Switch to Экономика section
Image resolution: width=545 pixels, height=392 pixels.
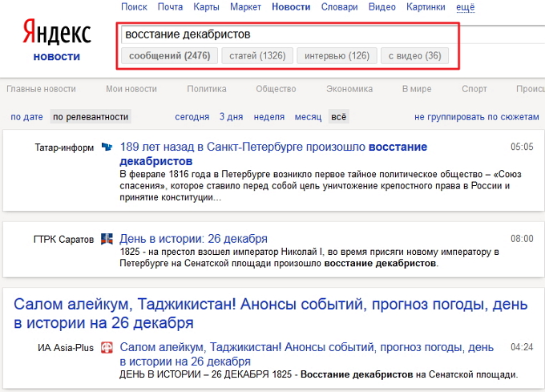[349, 89]
